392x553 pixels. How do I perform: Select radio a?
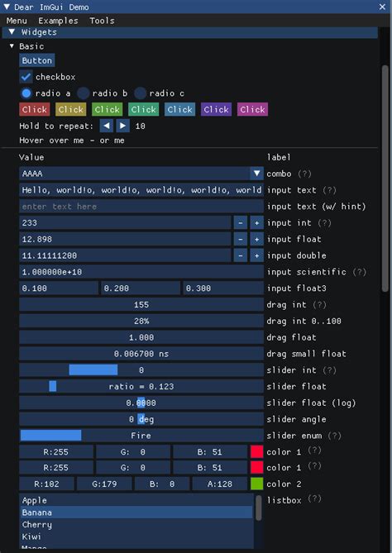click(x=26, y=93)
